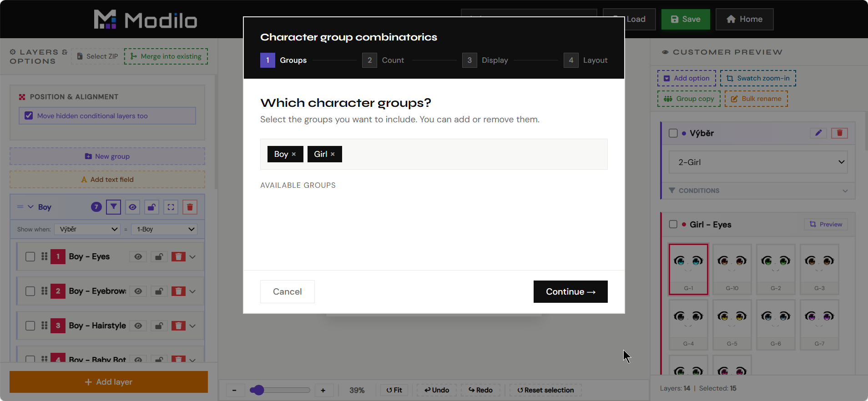Toggle visibility of Boy – Eyebrows layer
The image size is (868, 401).
point(138,291)
